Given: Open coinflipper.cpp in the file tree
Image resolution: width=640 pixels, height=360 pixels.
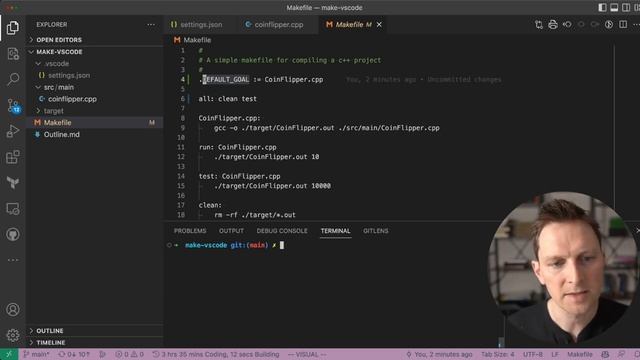Looking at the screenshot, I should [95, 99].
